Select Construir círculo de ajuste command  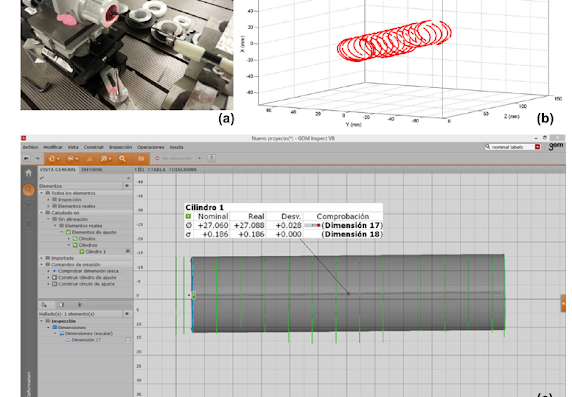click(x=86, y=284)
